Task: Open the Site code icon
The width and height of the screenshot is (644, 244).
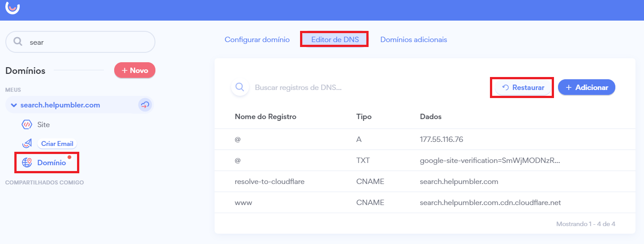Action: point(27,124)
